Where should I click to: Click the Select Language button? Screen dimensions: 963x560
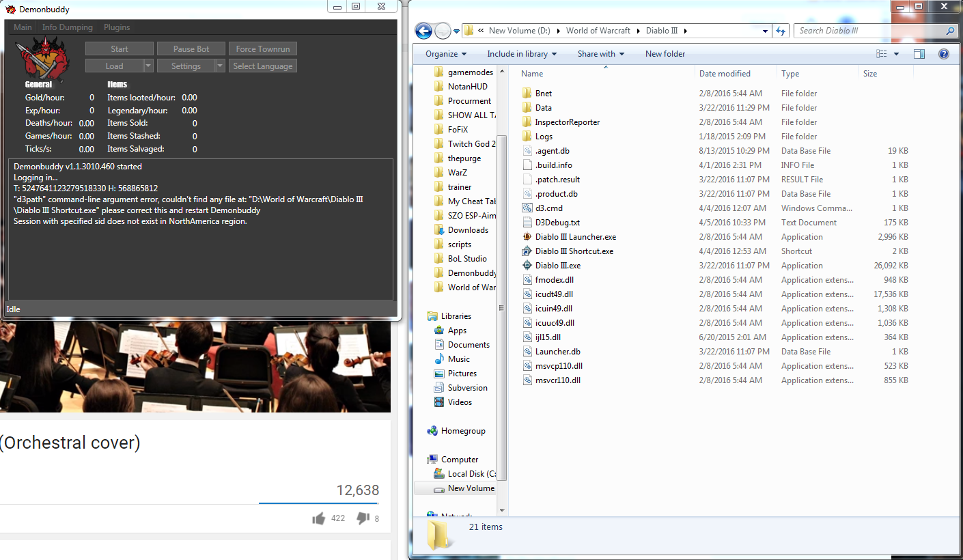coord(263,66)
